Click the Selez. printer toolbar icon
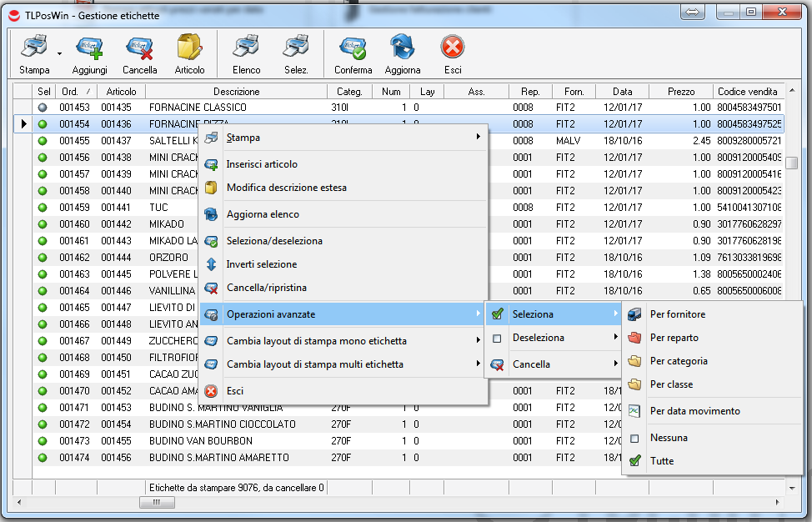The width and height of the screenshot is (812, 522). click(296, 48)
